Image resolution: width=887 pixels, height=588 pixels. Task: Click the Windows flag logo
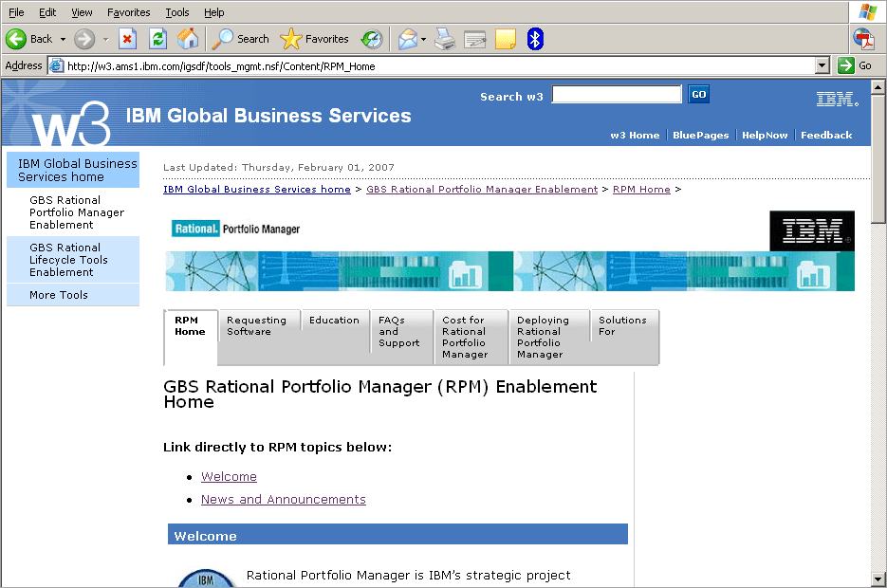tap(867, 12)
